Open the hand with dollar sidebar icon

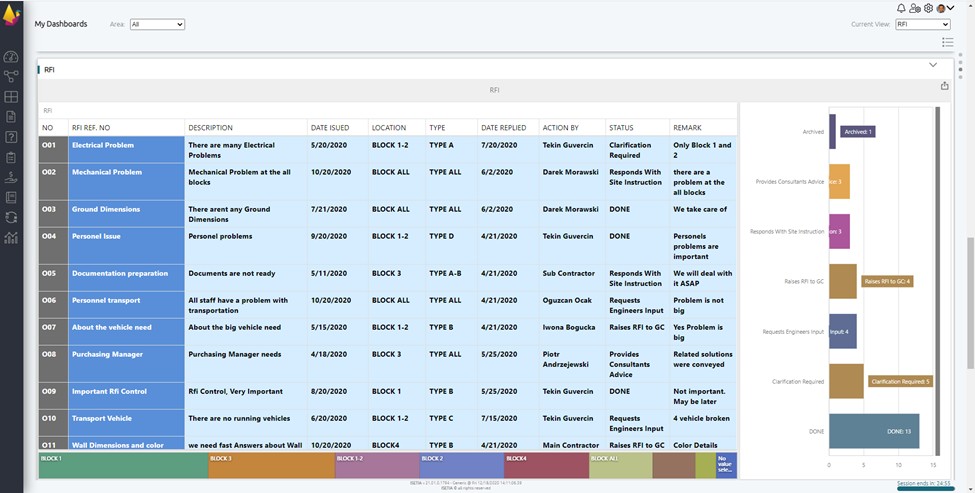point(11,177)
